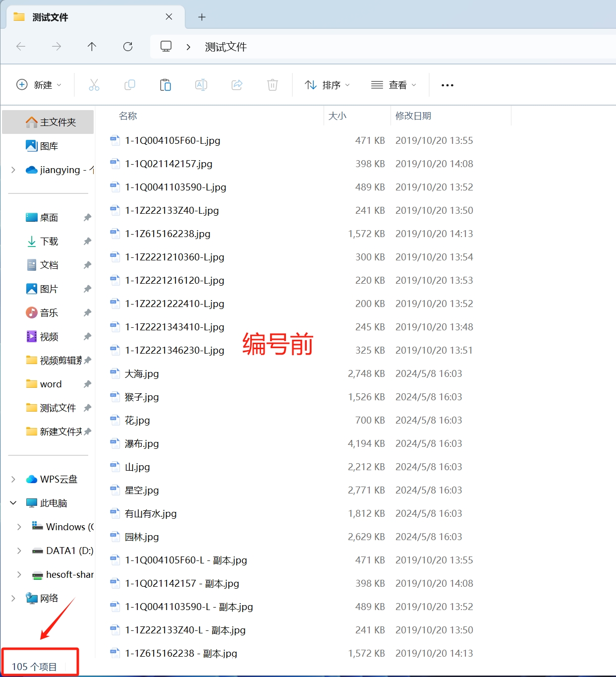Open the 排序 sort dropdown
The width and height of the screenshot is (616, 677).
coord(327,85)
